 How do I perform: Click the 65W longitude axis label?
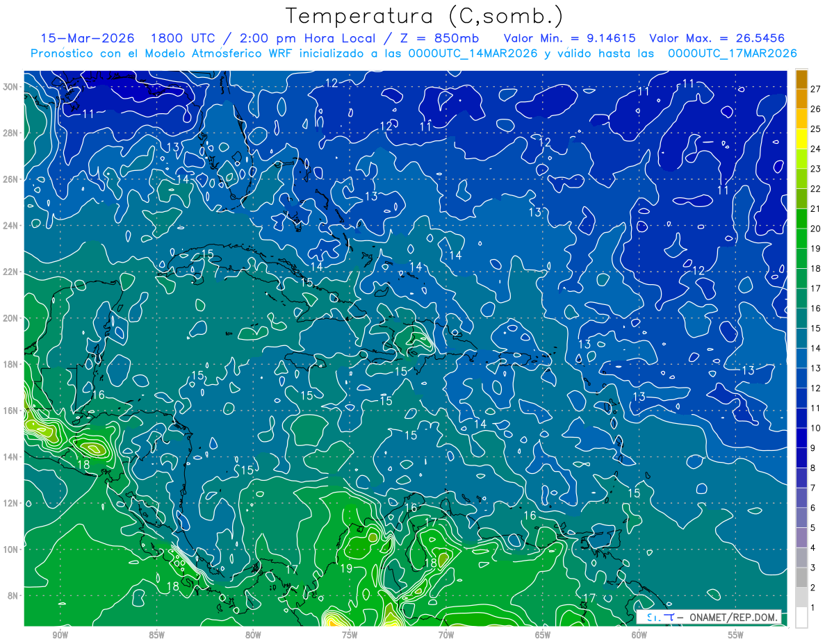[x=543, y=635]
